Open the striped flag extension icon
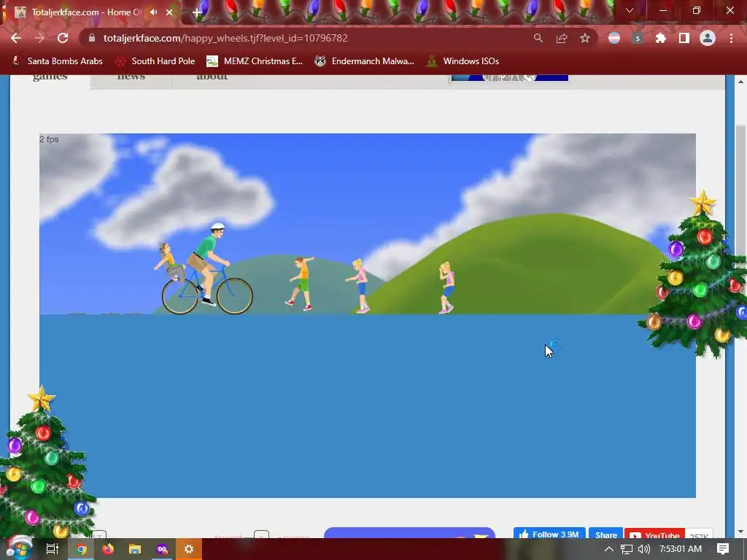 [x=614, y=38]
